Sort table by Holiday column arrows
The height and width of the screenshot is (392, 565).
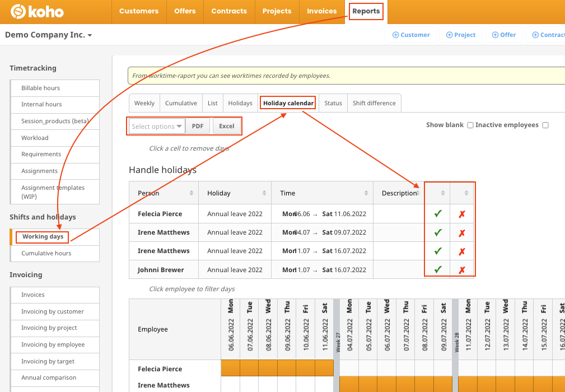pos(264,193)
